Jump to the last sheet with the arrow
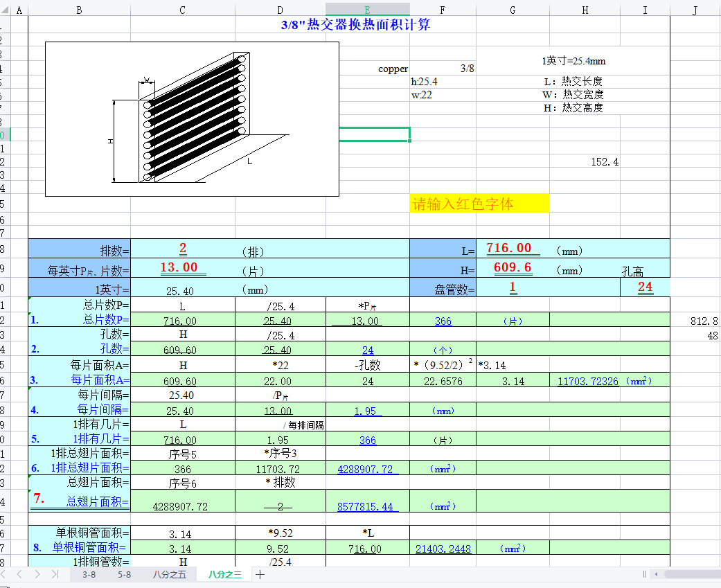Viewport: 721px width, 588px height. pyautogui.click(x=55, y=574)
